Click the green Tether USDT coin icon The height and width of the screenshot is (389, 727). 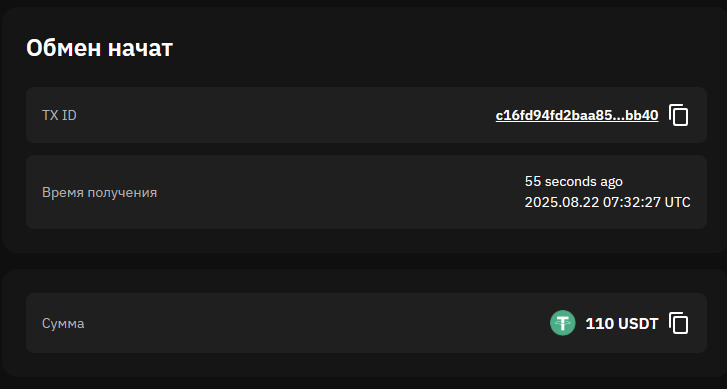pyautogui.click(x=562, y=323)
